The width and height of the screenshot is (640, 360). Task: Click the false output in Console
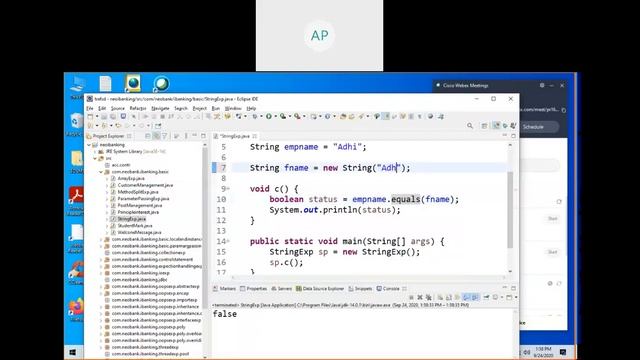coord(224,314)
